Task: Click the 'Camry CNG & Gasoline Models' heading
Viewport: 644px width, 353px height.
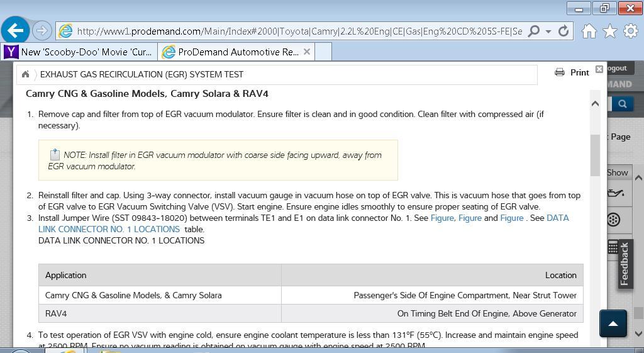Action: (x=147, y=94)
